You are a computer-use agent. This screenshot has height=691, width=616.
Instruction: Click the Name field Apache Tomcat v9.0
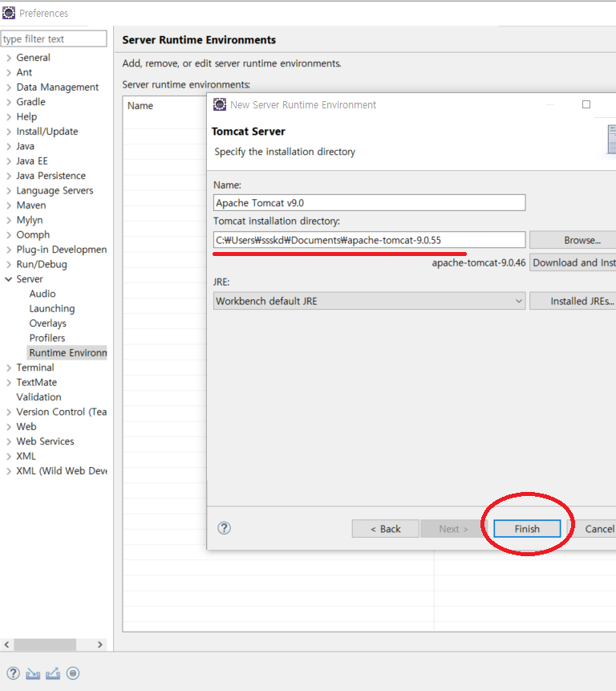[369, 203]
